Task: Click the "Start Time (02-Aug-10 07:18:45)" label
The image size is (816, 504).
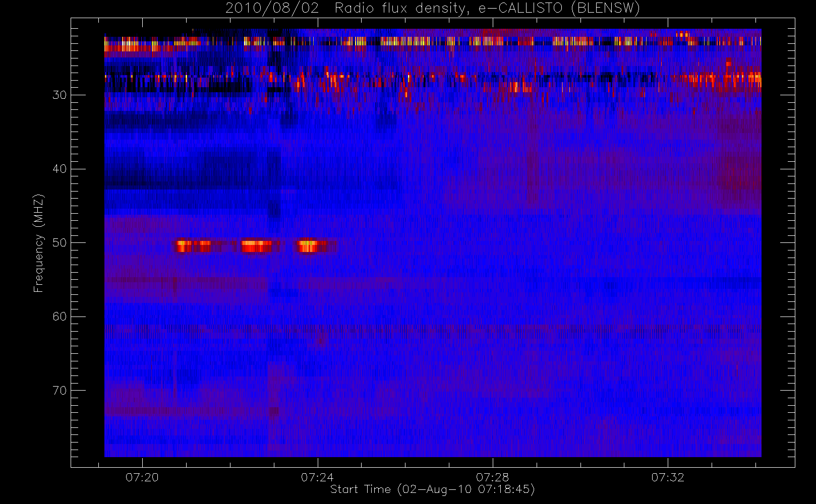Action: pyautogui.click(x=432, y=489)
